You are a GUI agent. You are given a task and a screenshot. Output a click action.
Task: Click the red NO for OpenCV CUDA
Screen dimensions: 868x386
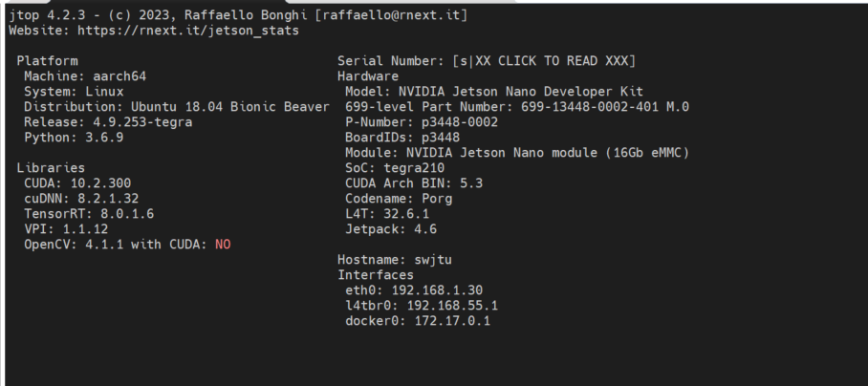[x=223, y=245]
